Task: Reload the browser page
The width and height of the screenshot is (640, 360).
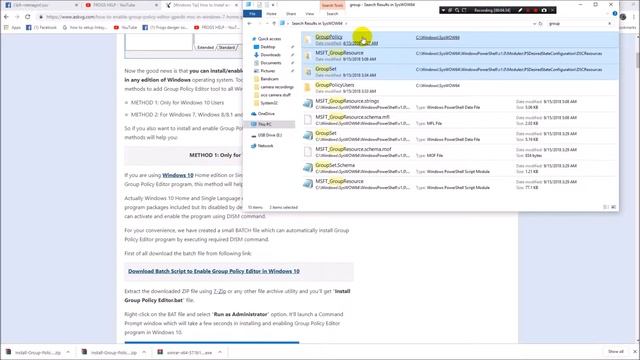Action: coord(28,17)
